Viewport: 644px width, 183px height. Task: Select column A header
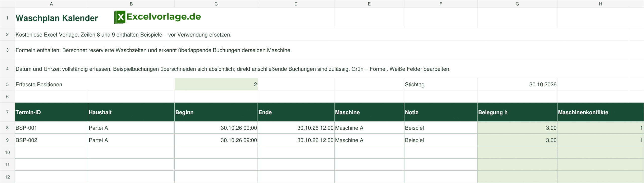pyautogui.click(x=51, y=4)
